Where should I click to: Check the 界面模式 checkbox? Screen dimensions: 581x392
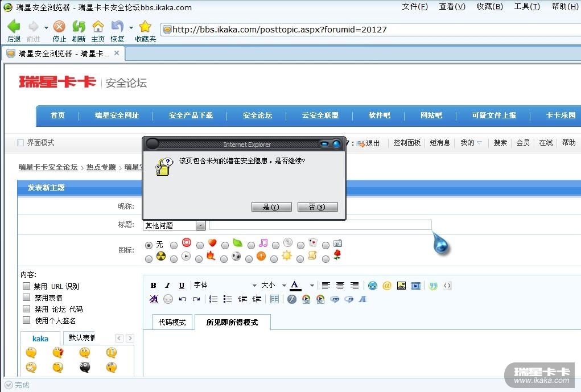click(x=20, y=143)
